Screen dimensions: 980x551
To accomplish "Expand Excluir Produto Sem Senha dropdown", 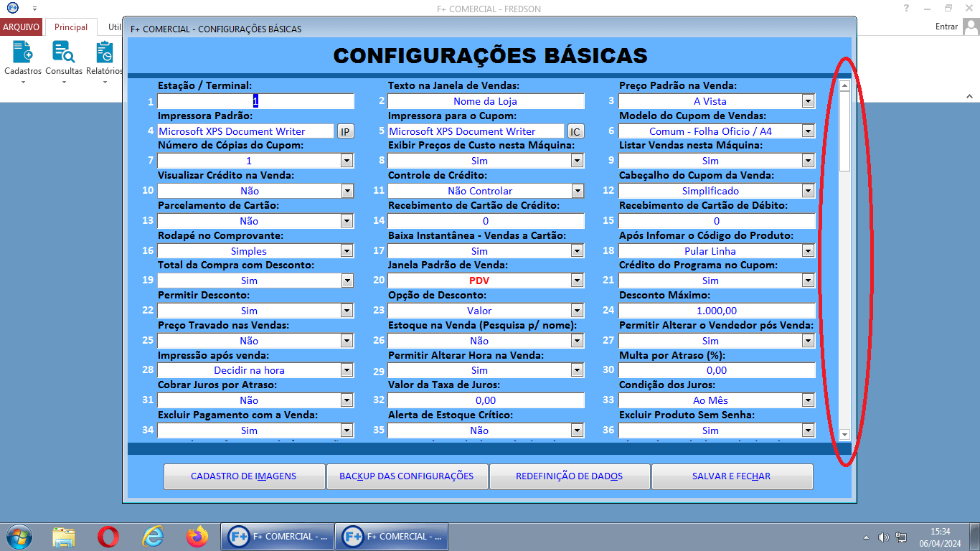I will point(809,430).
